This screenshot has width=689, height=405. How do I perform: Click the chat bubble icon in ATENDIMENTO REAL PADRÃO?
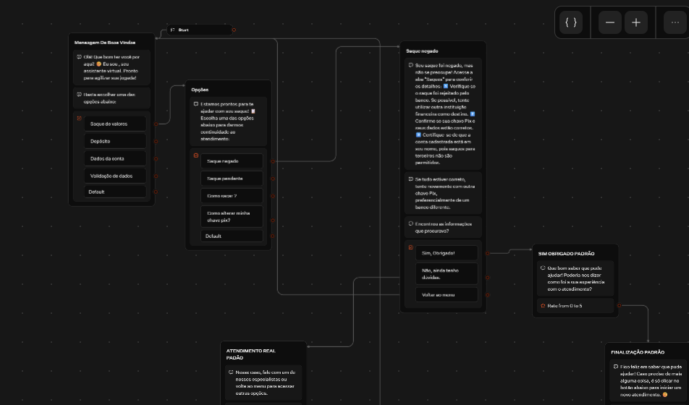tap(231, 372)
